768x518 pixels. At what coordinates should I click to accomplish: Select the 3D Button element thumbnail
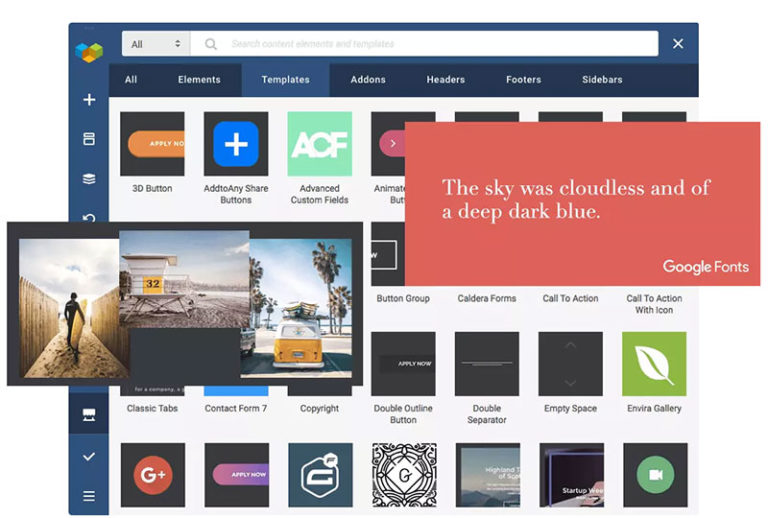coord(152,144)
